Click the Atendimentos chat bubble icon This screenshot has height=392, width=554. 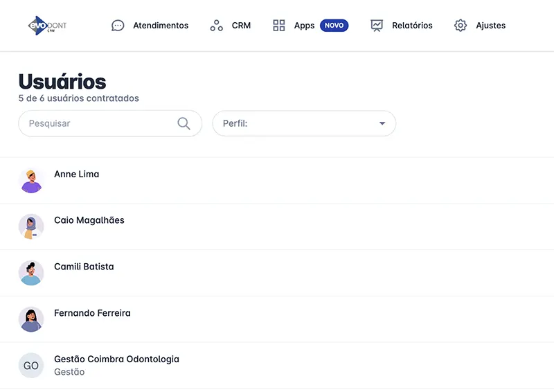tap(118, 26)
